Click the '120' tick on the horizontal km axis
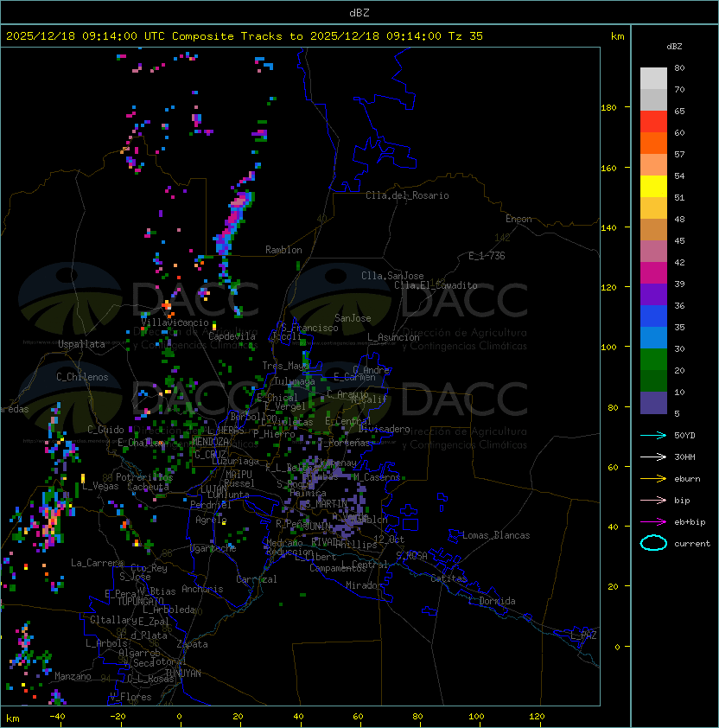 (x=537, y=717)
